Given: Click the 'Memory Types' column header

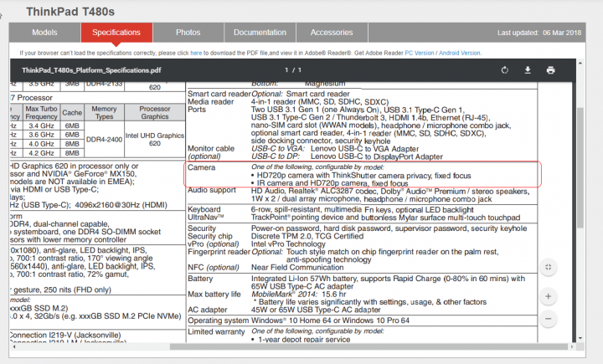Looking at the screenshot, I should click(x=104, y=113).
